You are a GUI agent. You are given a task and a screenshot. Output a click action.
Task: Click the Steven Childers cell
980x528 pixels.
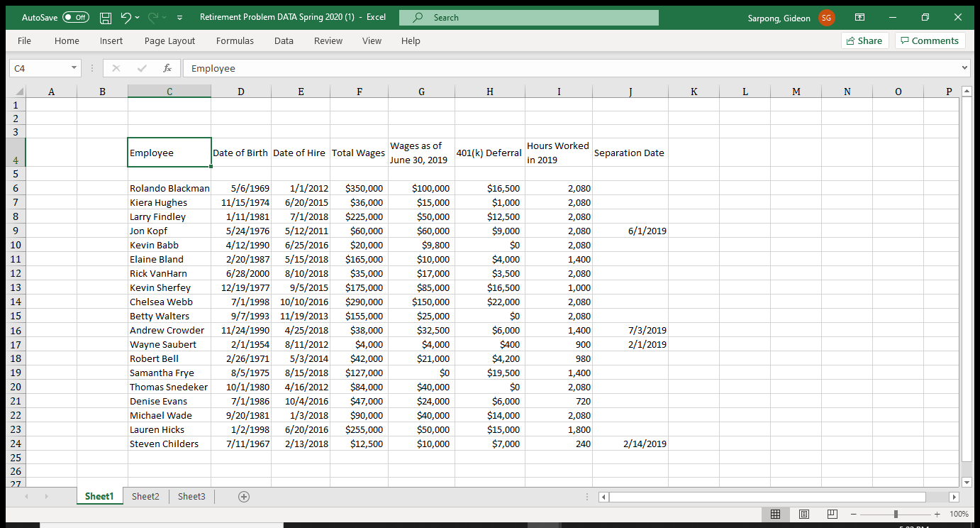pyautogui.click(x=169, y=444)
